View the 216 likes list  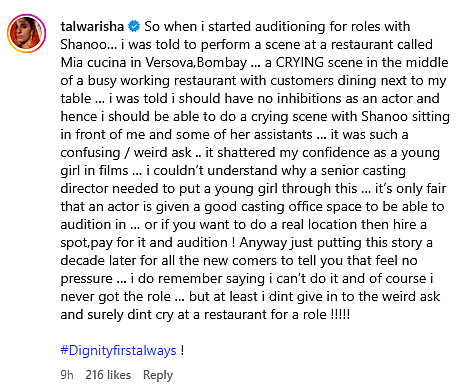(x=108, y=375)
